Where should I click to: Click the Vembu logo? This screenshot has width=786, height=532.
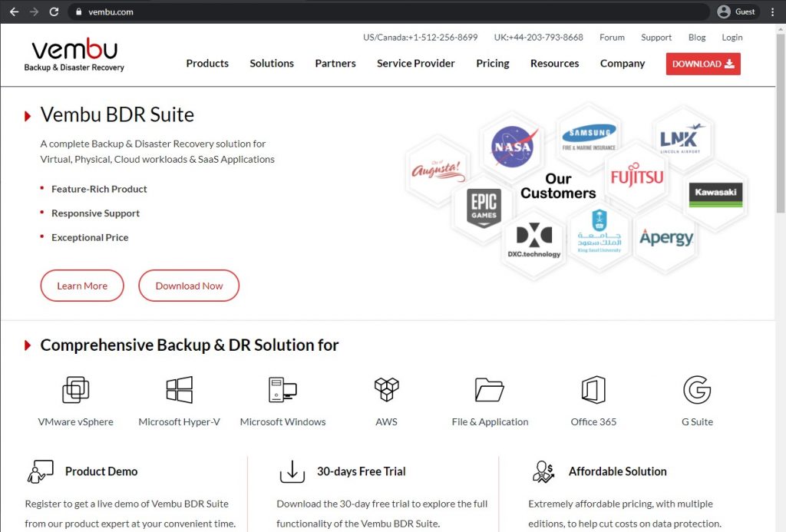[x=74, y=55]
